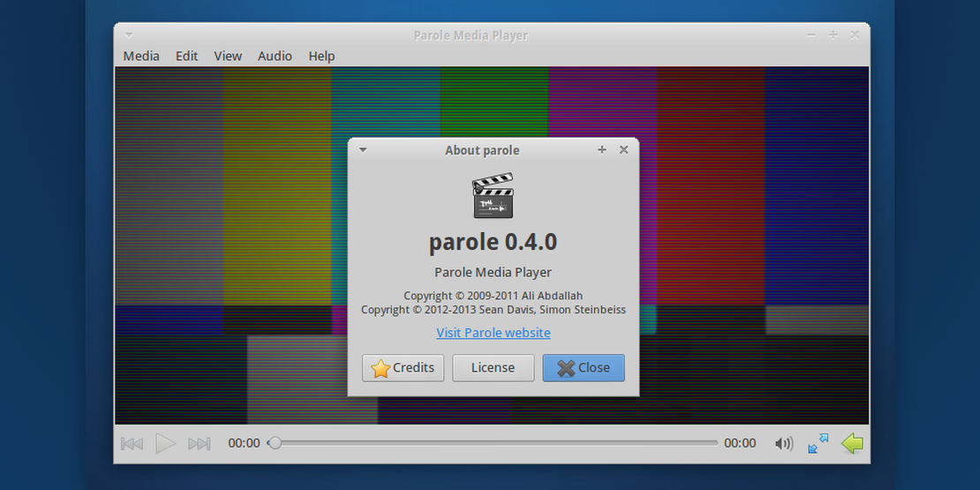This screenshot has width=980, height=490.
Task: Open the Parole Media Player window menu arrow
Action: point(128,35)
